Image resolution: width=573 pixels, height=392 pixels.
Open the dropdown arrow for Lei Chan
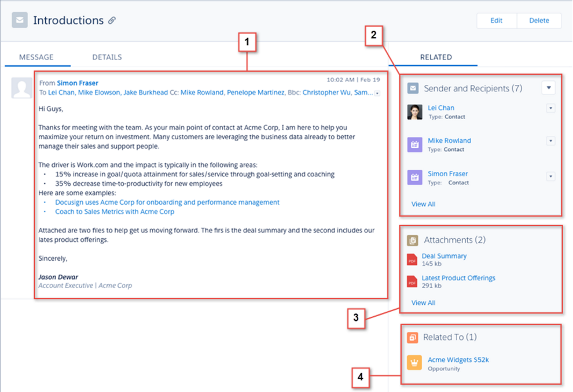550,108
